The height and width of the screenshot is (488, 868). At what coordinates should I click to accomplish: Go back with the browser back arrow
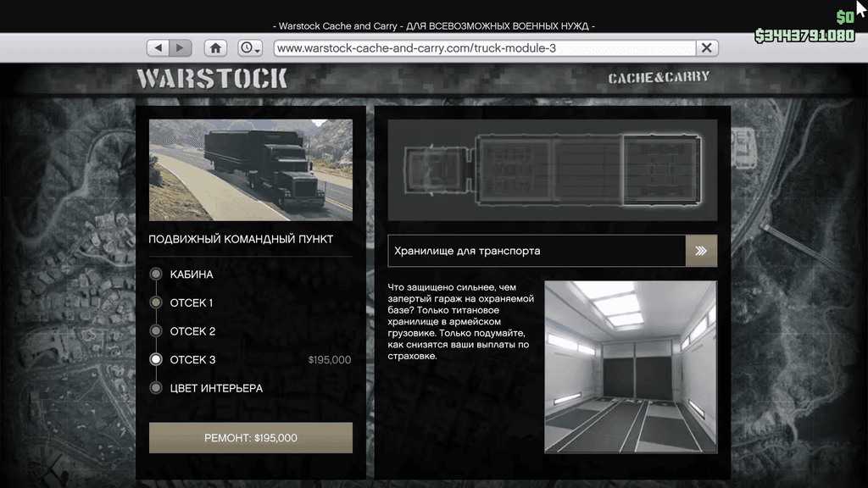click(x=159, y=48)
